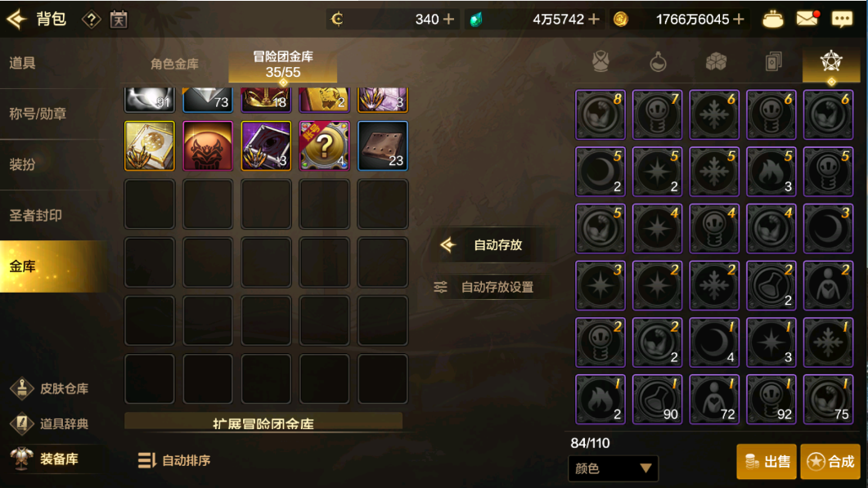This screenshot has height=488, width=868.
Task: Select the star emblem category tab
Action: pos(831,62)
